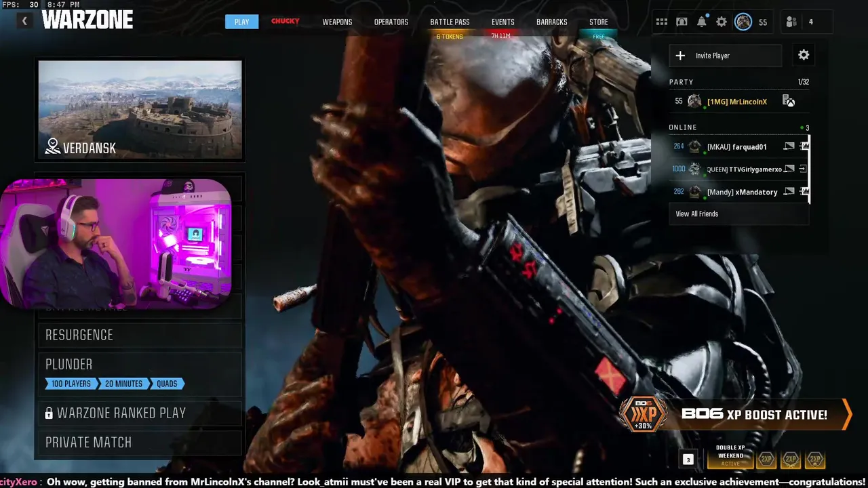Open game settings gear in top bar
This screenshot has width=868, height=488.
(x=722, y=22)
